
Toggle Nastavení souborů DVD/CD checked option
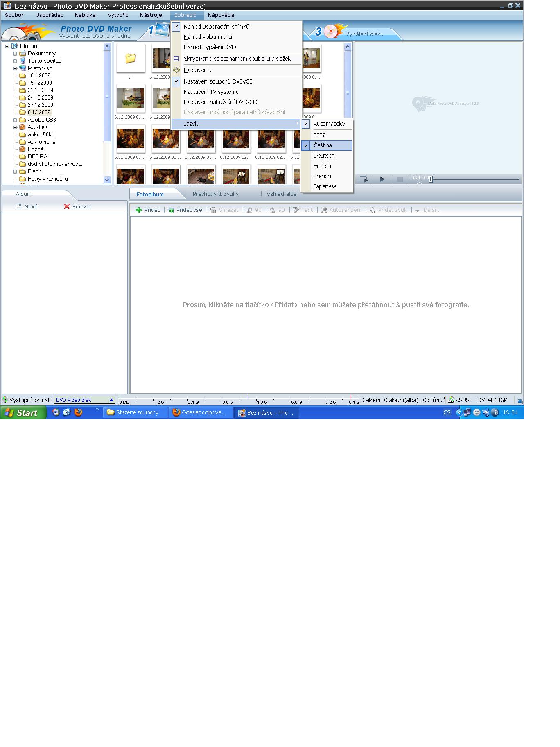coord(218,81)
